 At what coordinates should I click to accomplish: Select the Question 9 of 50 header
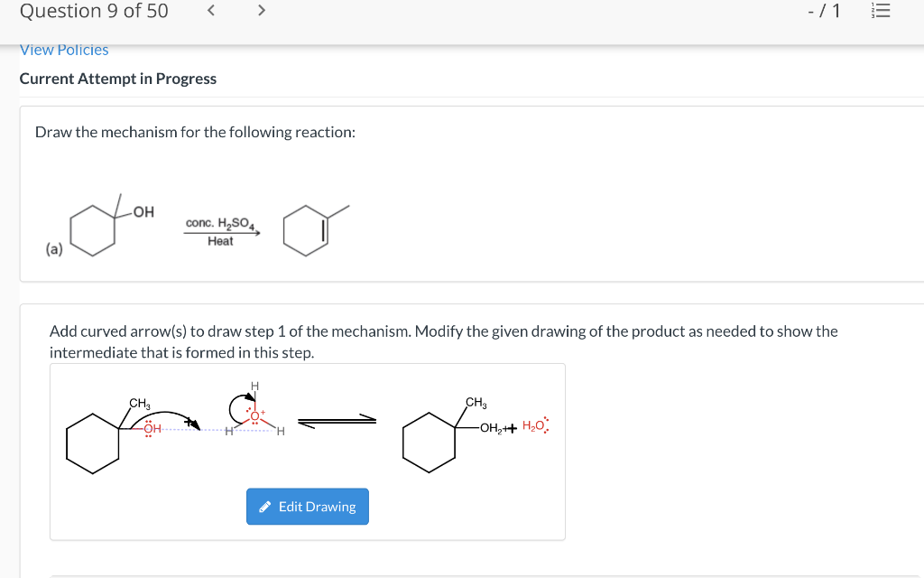[x=93, y=11]
